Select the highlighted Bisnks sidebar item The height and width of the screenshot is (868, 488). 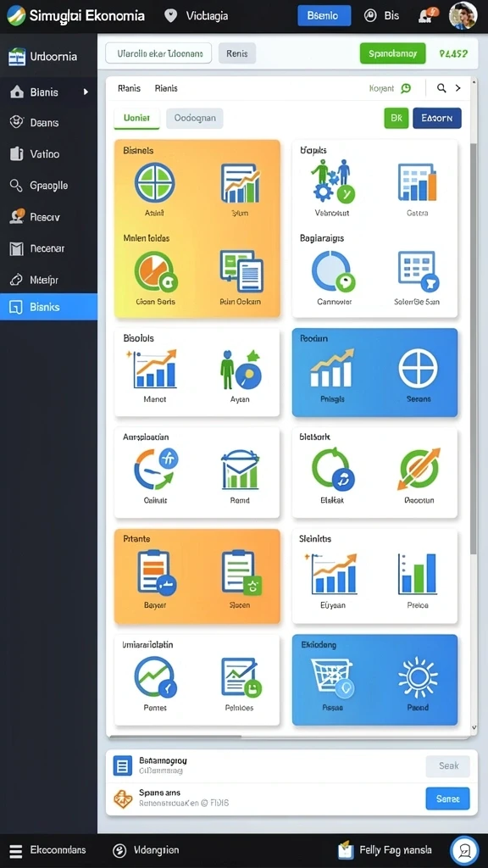point(48,307)
